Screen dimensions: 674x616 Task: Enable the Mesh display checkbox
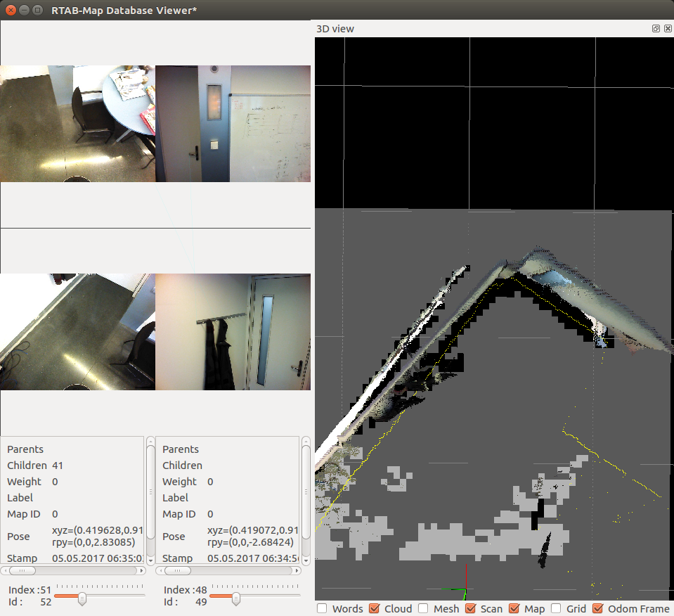[x=423, y=608]
